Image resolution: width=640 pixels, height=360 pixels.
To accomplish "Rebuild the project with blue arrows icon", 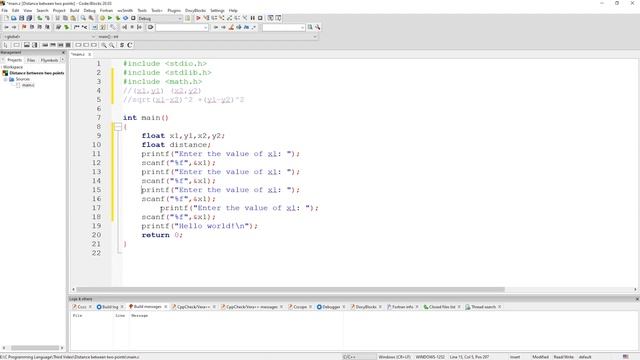I will click(x=125, y=18).
